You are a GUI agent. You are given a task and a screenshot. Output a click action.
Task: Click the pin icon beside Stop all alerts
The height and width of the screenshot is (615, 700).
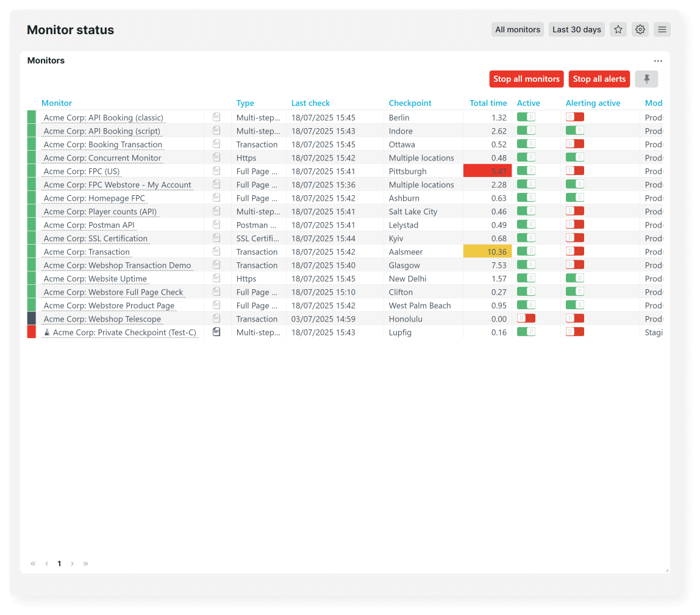(x=646, y=79)
